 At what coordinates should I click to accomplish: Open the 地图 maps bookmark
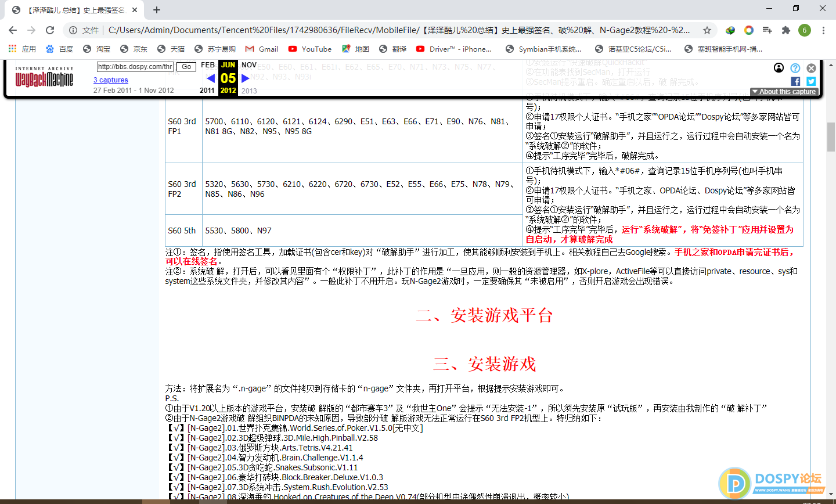click(x=355, y=49)
